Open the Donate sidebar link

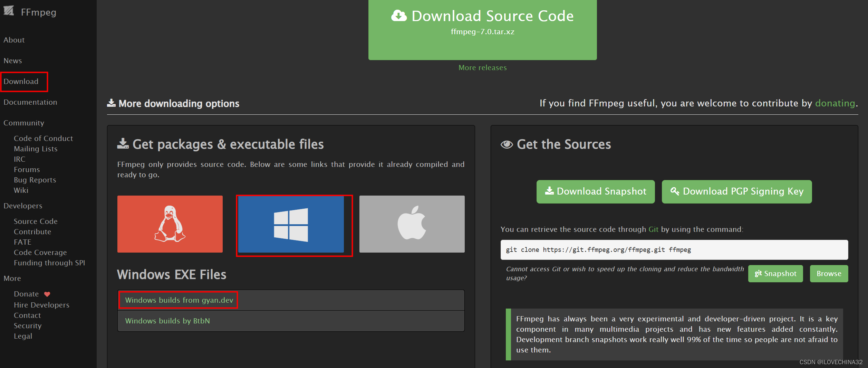coord(26,294)
